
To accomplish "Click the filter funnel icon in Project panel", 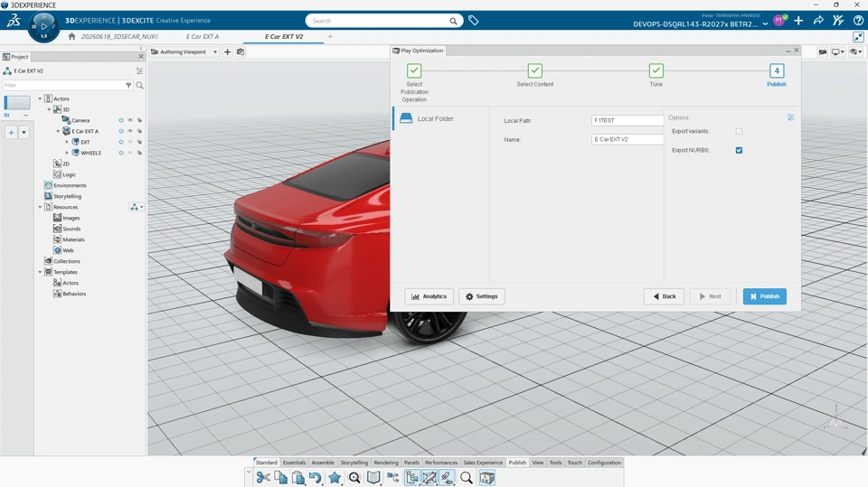I will point(128,85).
